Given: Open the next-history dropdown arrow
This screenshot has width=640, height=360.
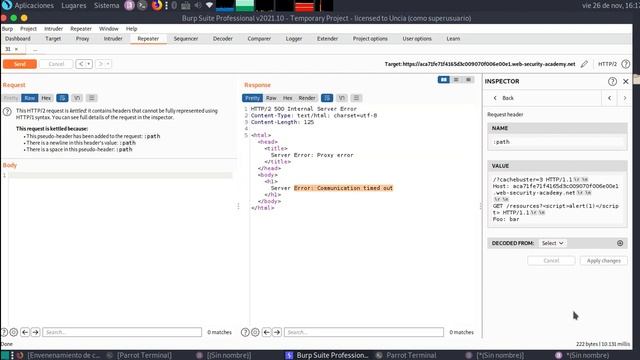Looking at the screenshot, I should point(108,64).
